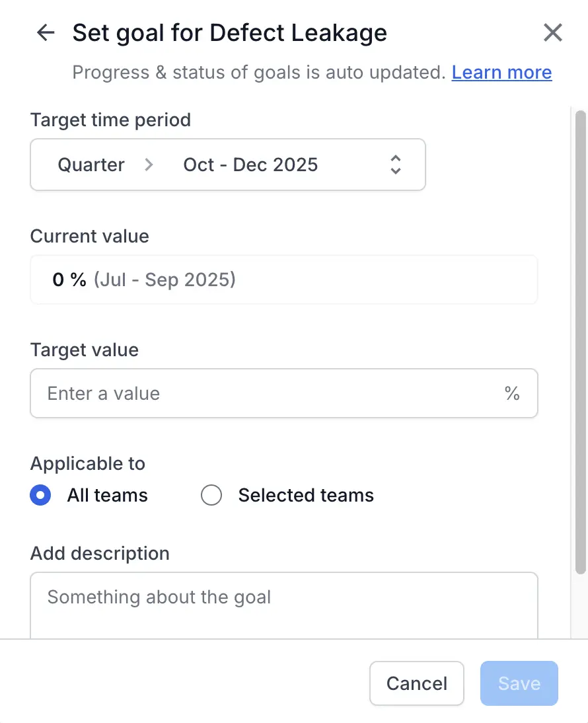Open the Oct - Dec 2025 quarter picker

coord(250,165)
